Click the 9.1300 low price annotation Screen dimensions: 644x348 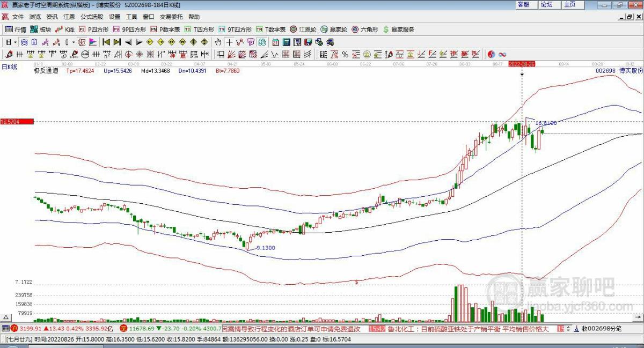(x=266, y=248)
